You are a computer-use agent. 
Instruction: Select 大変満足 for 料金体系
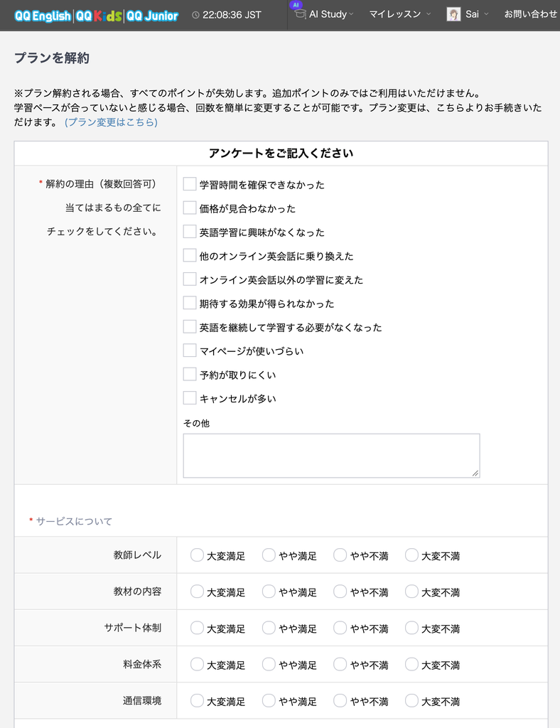(197, 664)
